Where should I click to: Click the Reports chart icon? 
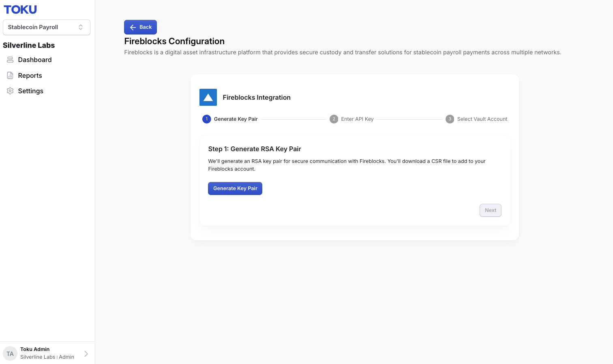[x=10, y=75]
